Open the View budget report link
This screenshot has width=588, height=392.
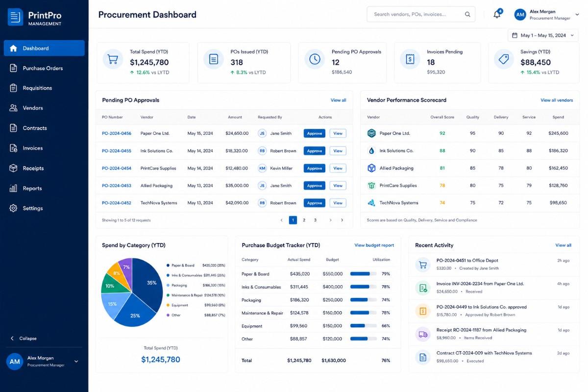click(374, 245)
